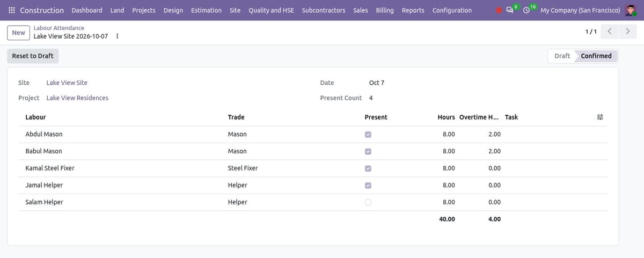Image resolution: width=644 pixels, height=258 pixels.
Task: Open the apps grid menu icon
Action: 12,10
